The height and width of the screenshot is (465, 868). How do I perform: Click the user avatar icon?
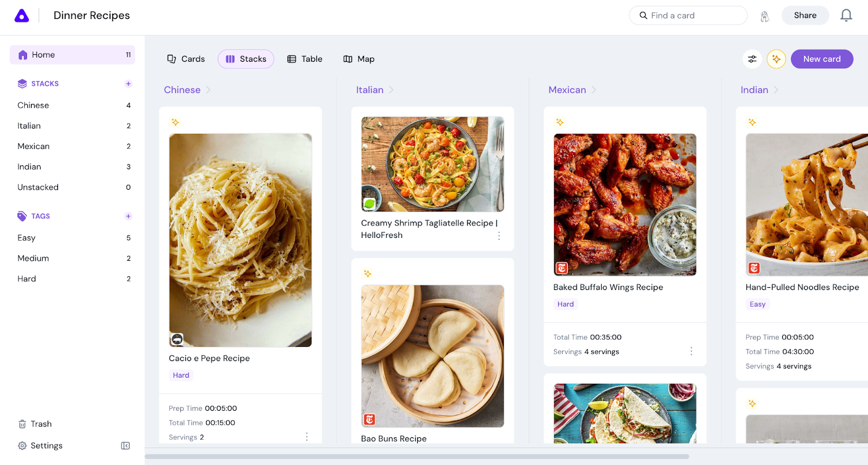pyautogui.click(x=764, y=16)
